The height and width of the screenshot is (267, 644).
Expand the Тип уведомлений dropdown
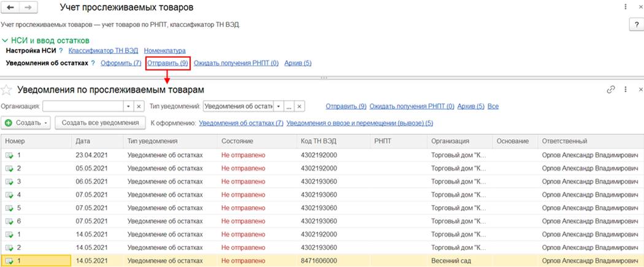pyautogui.click(x=277, y=106)
